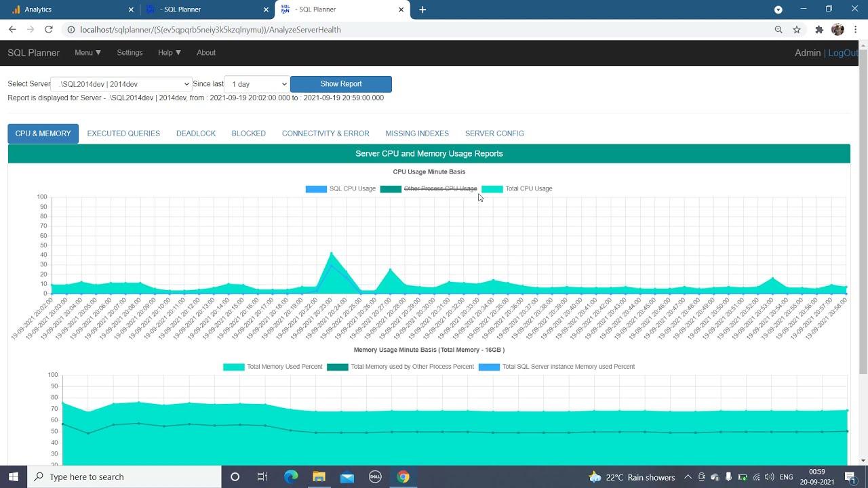Toggle Total Memory used by Other Process legend
868x488 pixels.
click(x=400, y=367)
